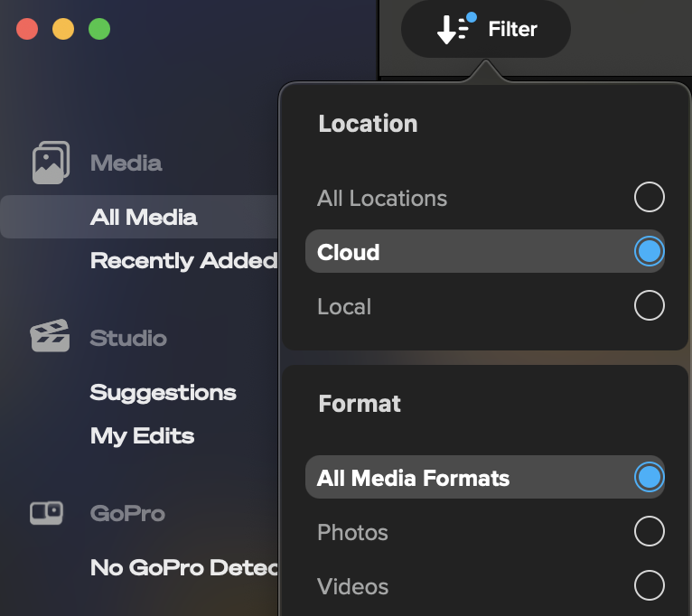Viewport: 692px width, 616px height.
Task: Select the All Media Formats radio button
Action: [x=649, y=477]
